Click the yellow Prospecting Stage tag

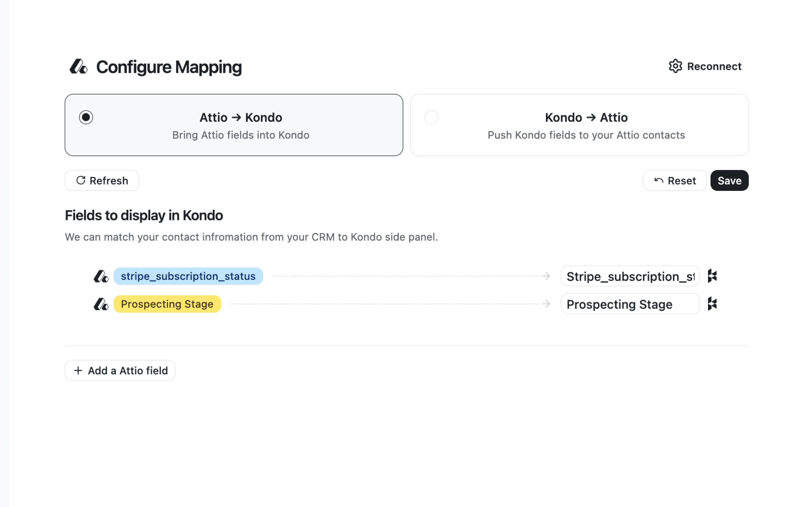pos(167,304)
